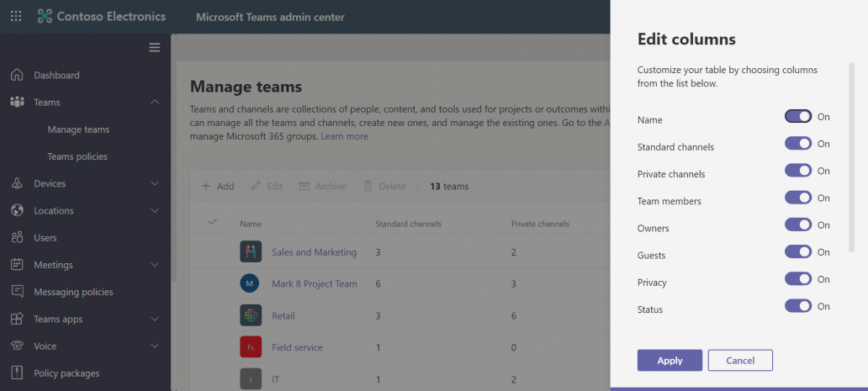Click the select-all checkmark in table header

pyautogui.click(x=213, y=221)
